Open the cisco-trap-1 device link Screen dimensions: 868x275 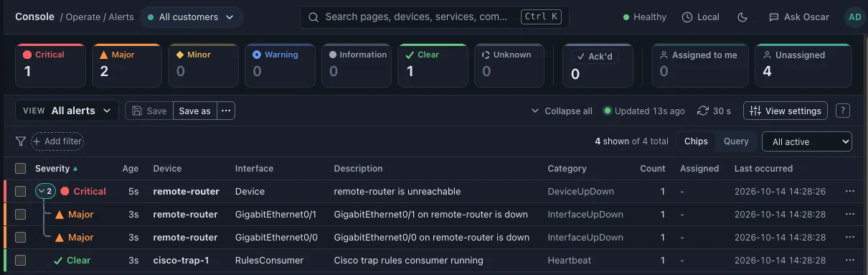181,260
